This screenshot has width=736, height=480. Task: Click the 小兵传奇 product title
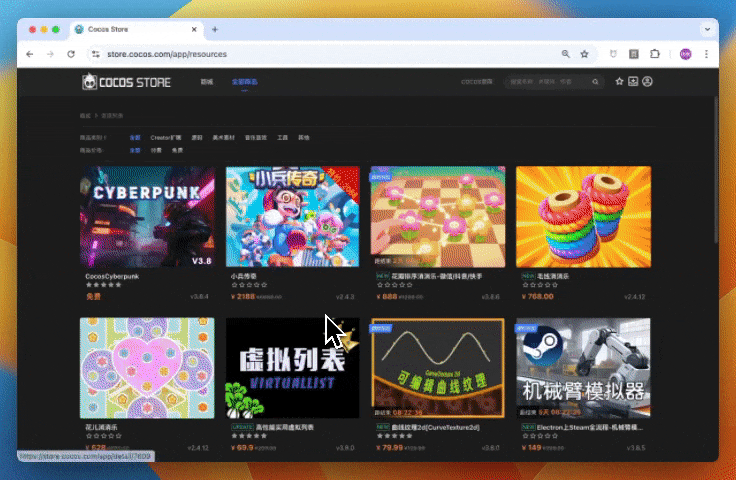(244, 276)
